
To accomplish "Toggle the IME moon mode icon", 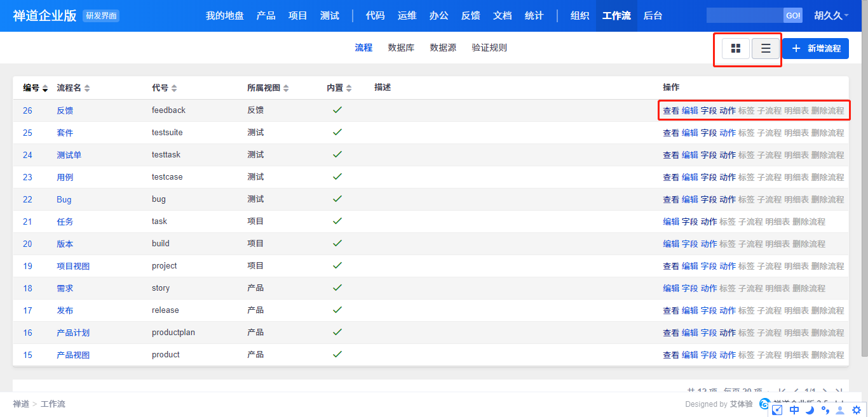I will [x=810, y=410].
